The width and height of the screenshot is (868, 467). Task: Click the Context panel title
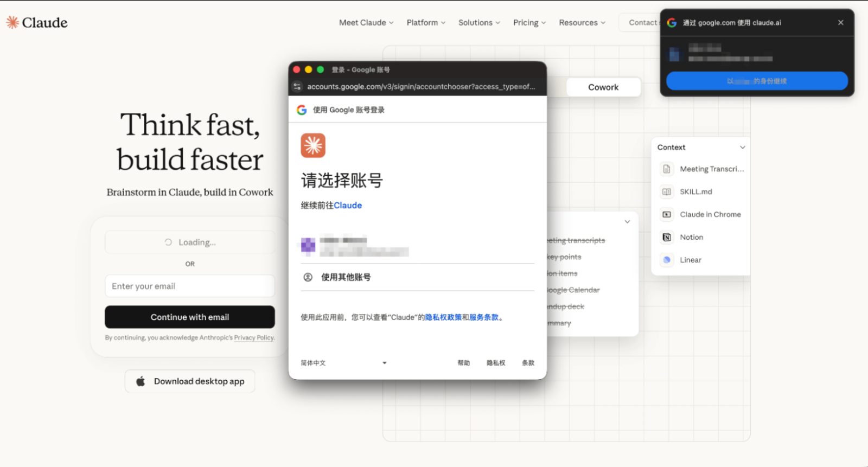(x=671, y=148)
